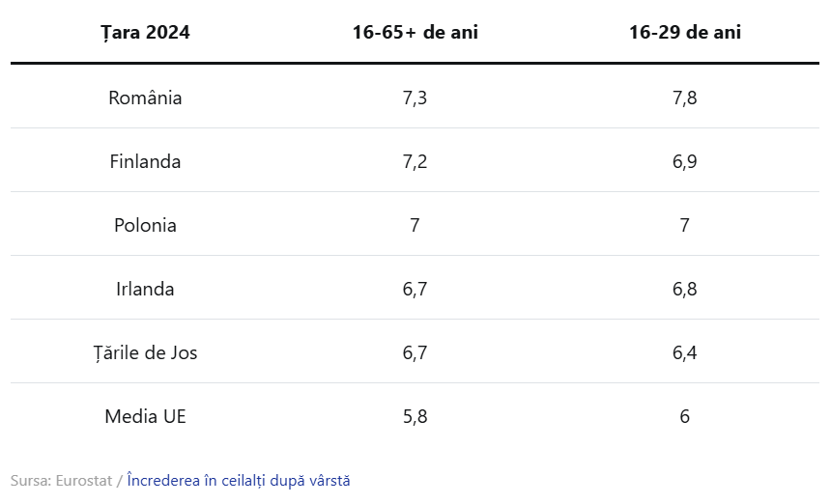The width and height of the screenshot is (831, 504).
Task: Click Irlanda's 6,8 value
Action: click(684, 289)
